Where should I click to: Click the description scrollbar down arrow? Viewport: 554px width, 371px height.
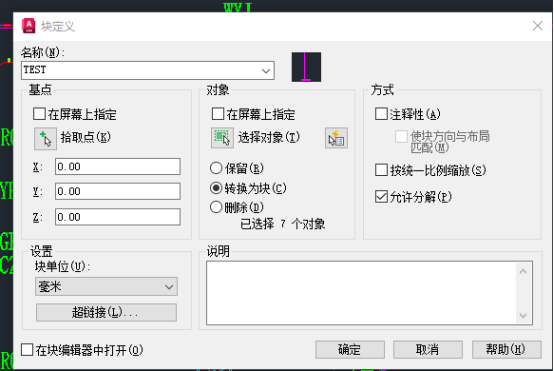(x=523, y=316)
